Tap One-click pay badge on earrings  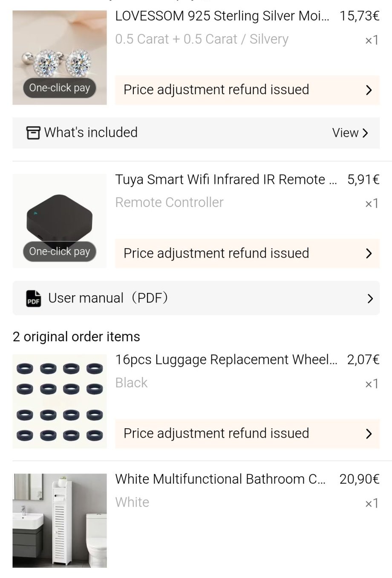click(x=60, y=88)
